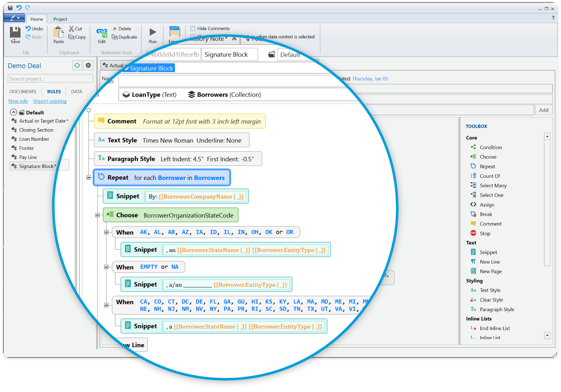
Task: Click the New rule link
Action: tap(18, 101)
